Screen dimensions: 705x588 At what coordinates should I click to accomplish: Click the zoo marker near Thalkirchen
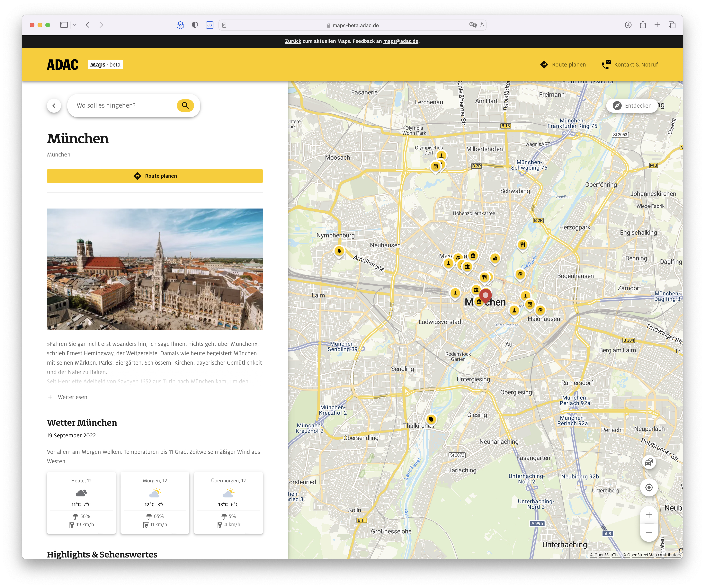tap(431, 419)
